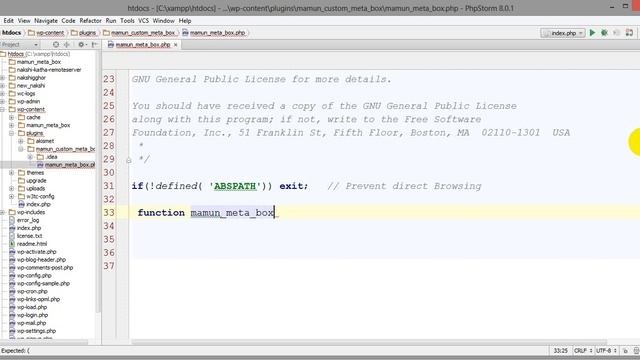
Task: Expand the wp-includes folder
Action: click(3, 212)
